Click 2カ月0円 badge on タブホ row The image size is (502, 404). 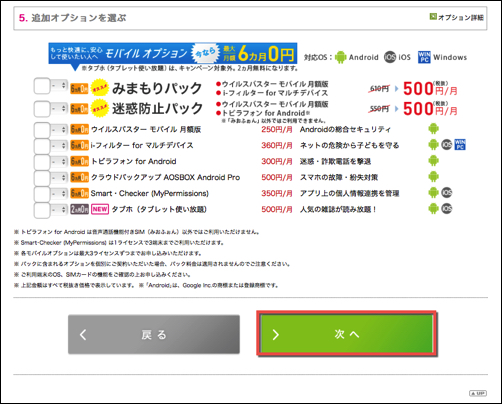coord(79,209)
